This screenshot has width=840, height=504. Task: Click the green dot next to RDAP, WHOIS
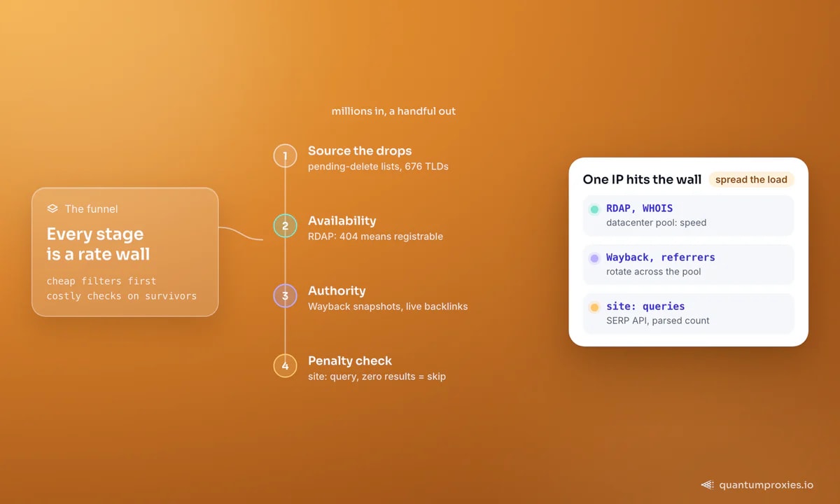pos(594,209)
